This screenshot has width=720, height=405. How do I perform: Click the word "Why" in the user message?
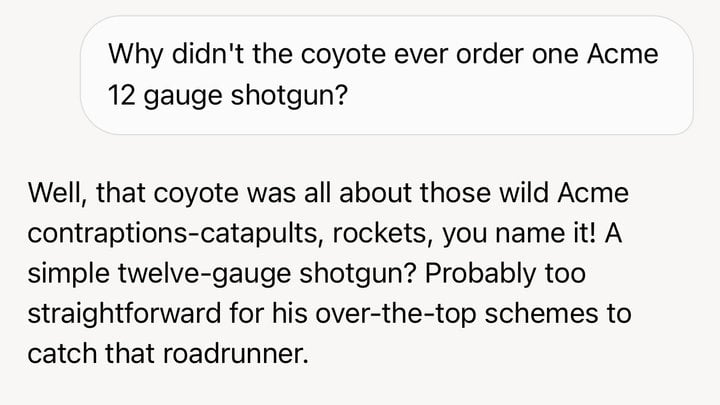click(x=135, y=55)
